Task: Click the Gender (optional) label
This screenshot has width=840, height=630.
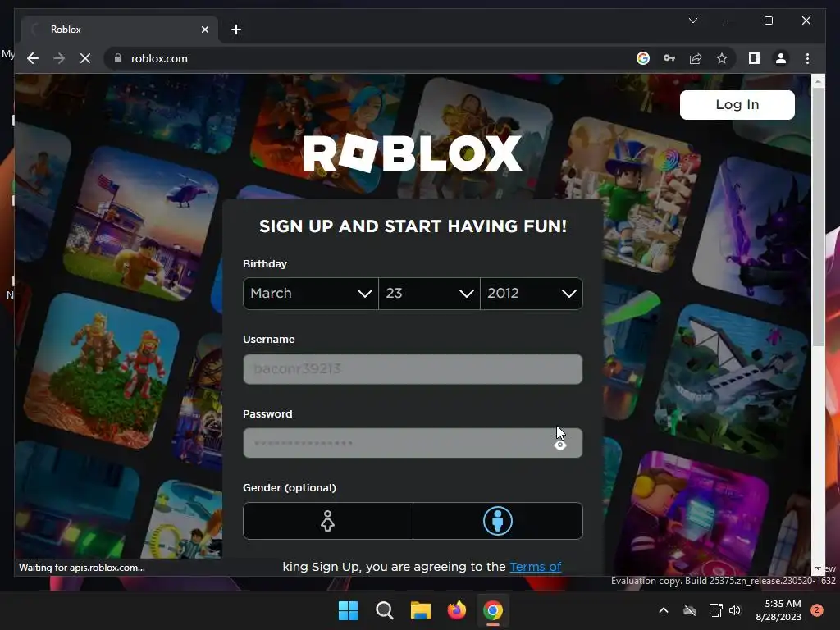Action: click(290, 487)
